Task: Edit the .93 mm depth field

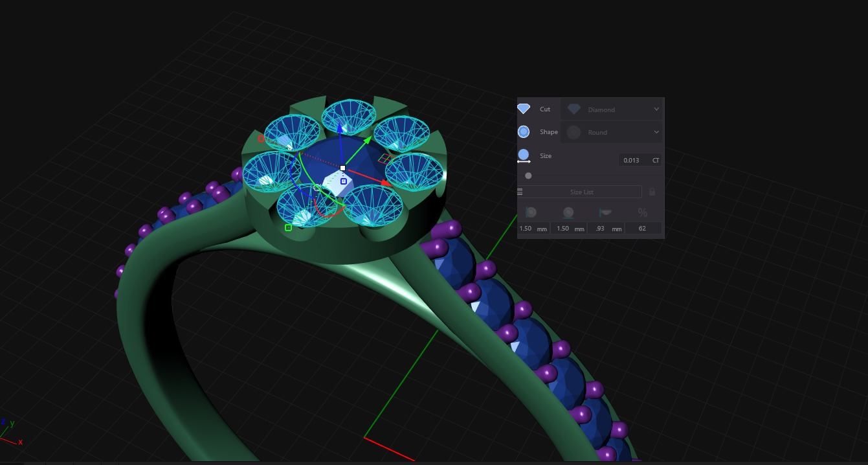Action: [607, 228]
